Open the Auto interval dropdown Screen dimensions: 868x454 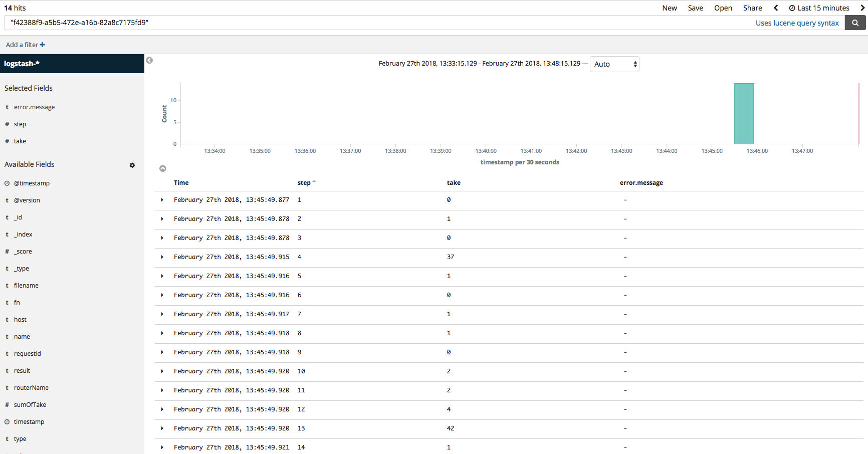(x=614, y=64)
